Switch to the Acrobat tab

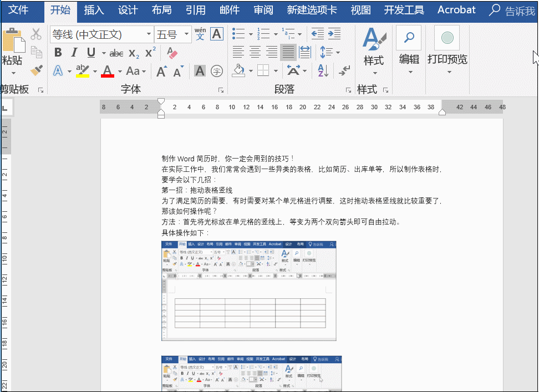pos(456,10)
